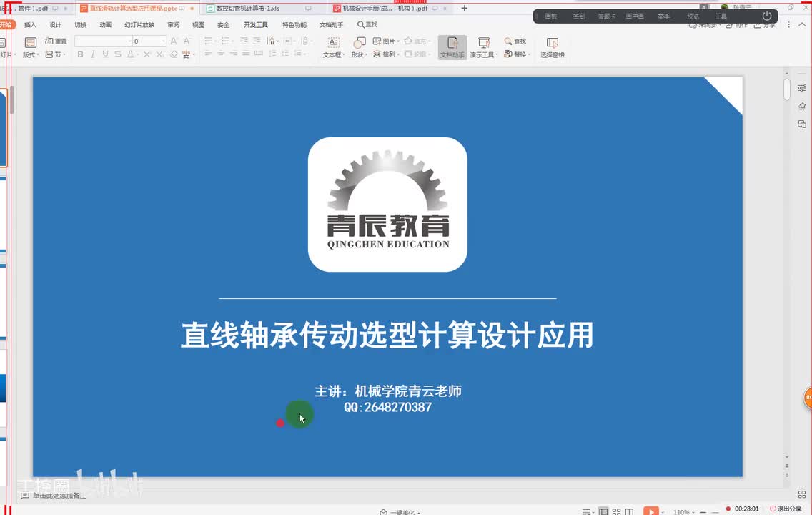This screenshot has width=812, height=515.
Task: Click the 退出分享 exit sharing button
Action: (786, 509)
